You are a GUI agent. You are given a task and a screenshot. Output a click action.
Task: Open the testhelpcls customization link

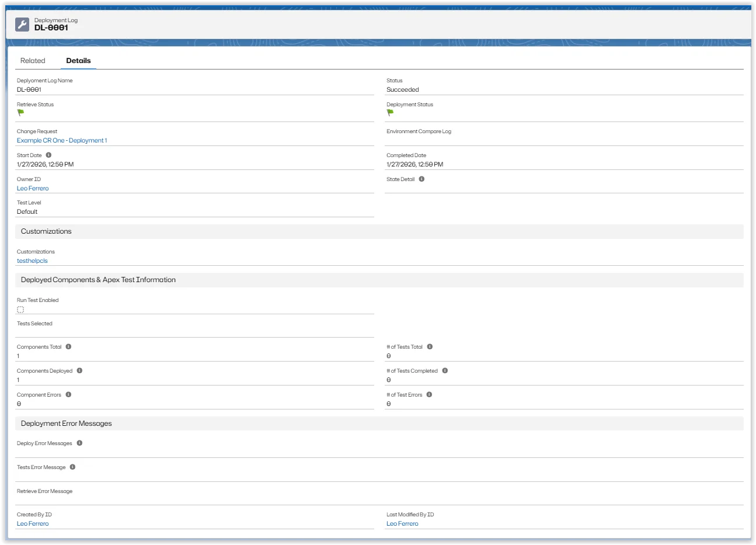coord(32,261)
